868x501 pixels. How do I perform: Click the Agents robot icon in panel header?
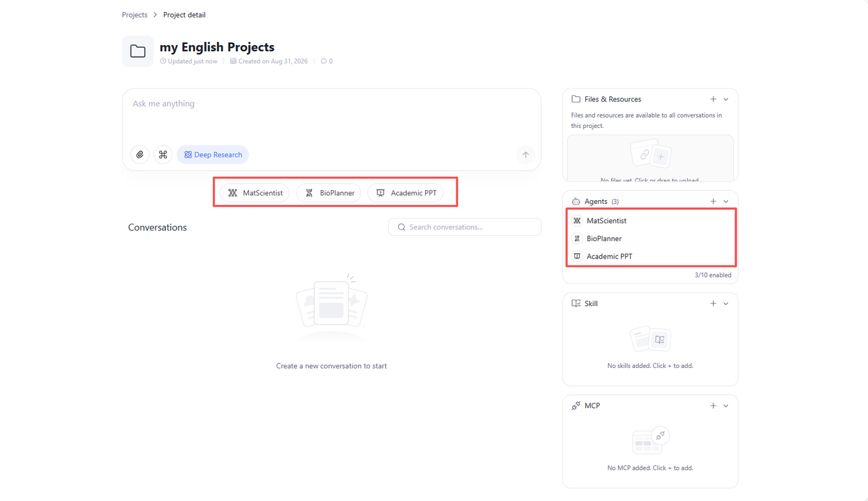tap(576, 201)
